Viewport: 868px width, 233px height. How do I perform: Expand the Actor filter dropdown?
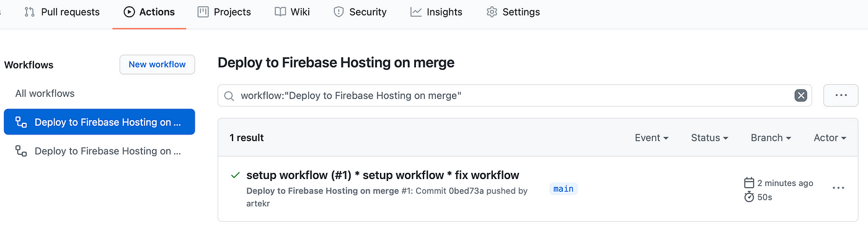[x=830, y=138]
